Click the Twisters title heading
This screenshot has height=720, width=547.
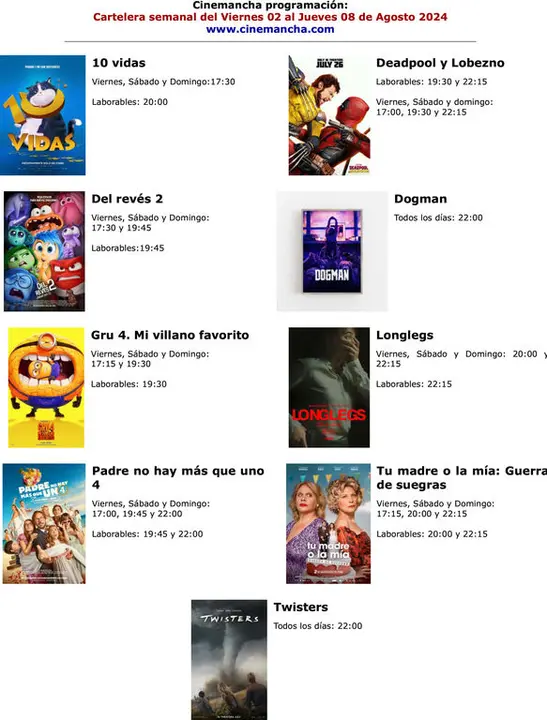(x=301, y=607)
